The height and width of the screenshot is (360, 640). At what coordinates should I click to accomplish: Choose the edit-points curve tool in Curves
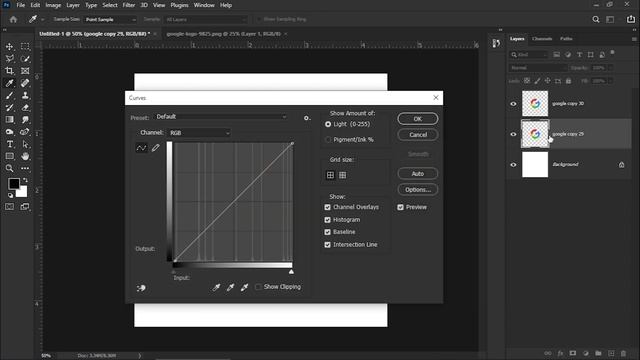pyautogui.click(x=141, y=148)
